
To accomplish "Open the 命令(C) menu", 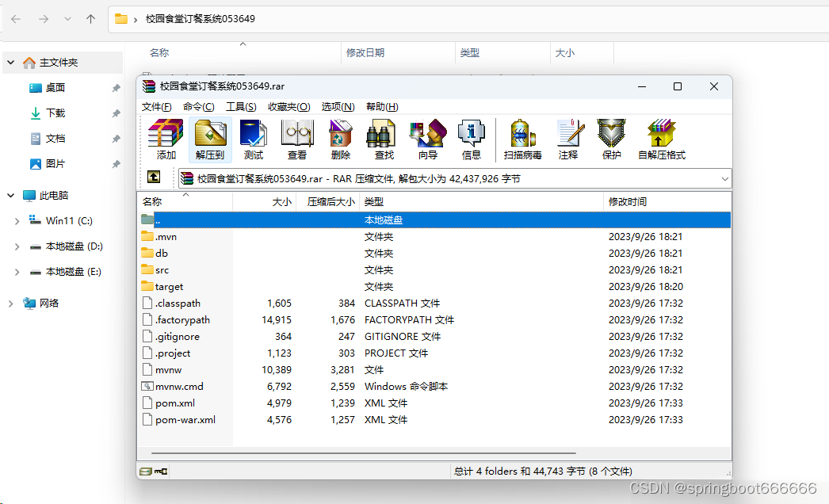I will (x=199, y=107).
